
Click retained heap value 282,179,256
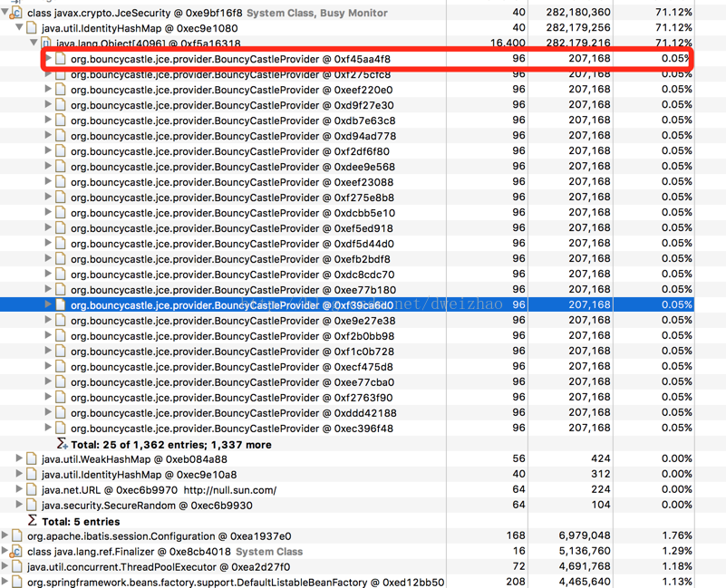[578, 27]
